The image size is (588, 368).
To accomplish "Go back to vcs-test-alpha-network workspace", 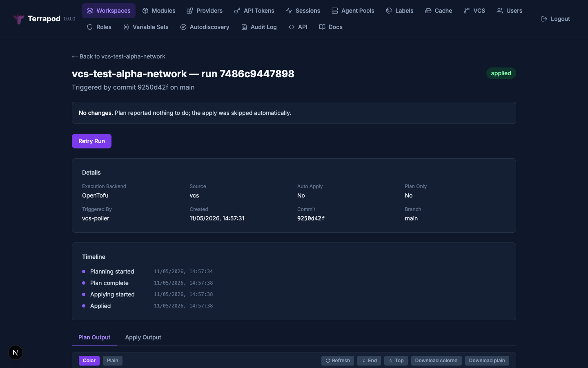I will [x=118, y=56].
